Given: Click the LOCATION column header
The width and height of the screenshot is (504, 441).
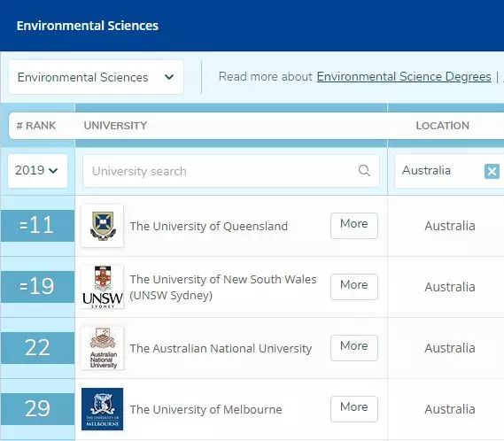Looking at the screenshot, I should coord(443,126).
